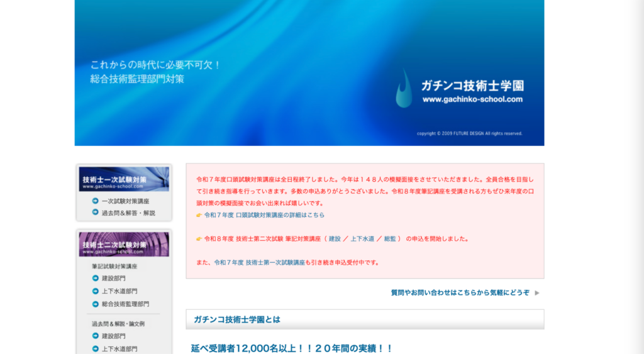The height and width of the screenshot is (354, 644).
Task: Click the pointing hand icon before 令和７年度 口頭試験対策講座
Action: pos(199,215)
